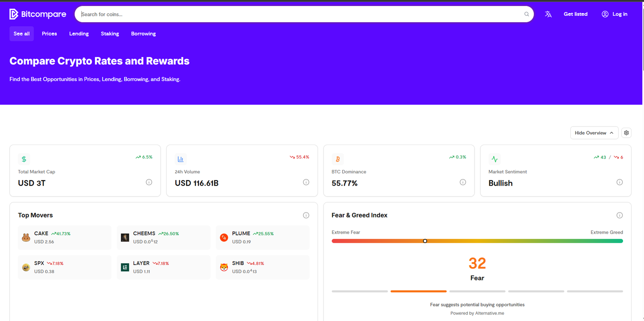Open the SHIB top mover card
This screenshot has height=321, width=644.
tap(263, 267)
